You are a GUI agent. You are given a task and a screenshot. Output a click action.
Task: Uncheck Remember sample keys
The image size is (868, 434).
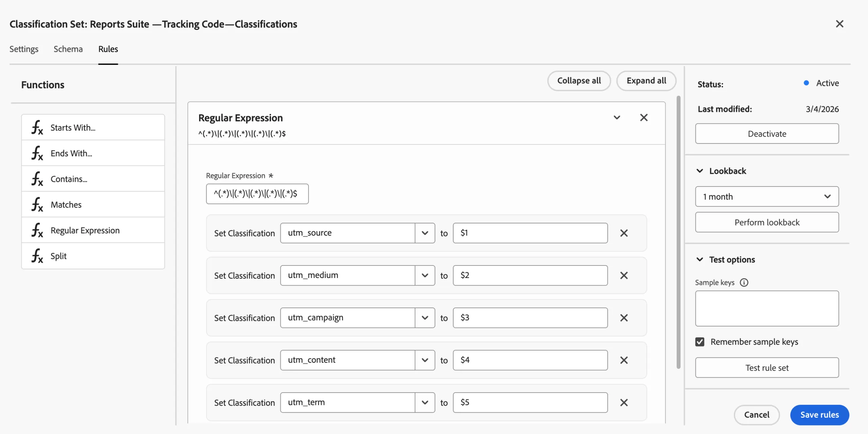tap(700, 342)
